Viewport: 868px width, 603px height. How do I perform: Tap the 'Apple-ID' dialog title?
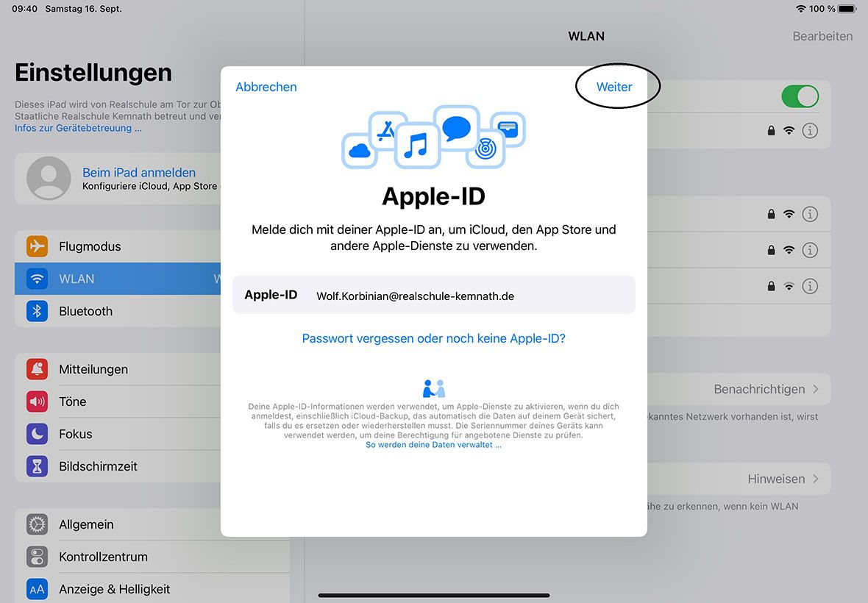433,196
